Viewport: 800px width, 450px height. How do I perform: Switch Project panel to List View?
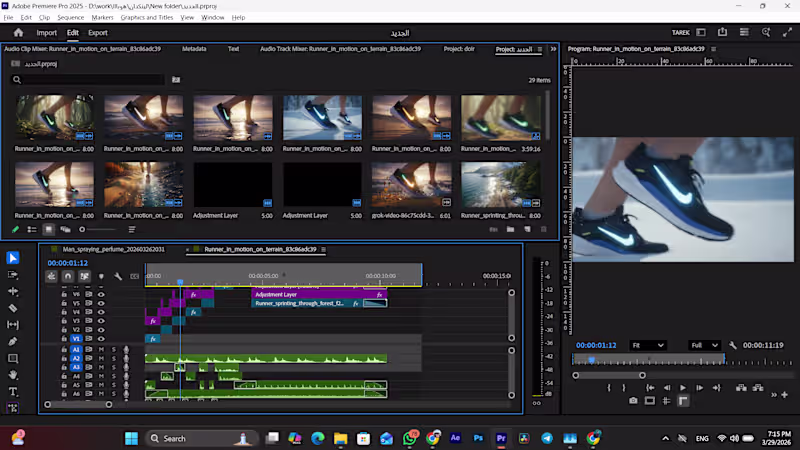tap(32, 230)
